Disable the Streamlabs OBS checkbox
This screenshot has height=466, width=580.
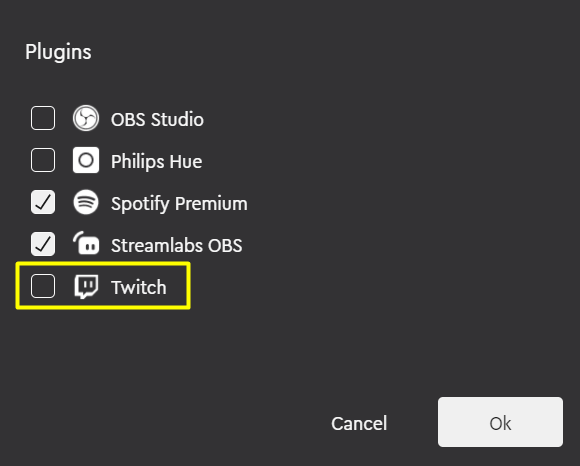coord(43,244)
